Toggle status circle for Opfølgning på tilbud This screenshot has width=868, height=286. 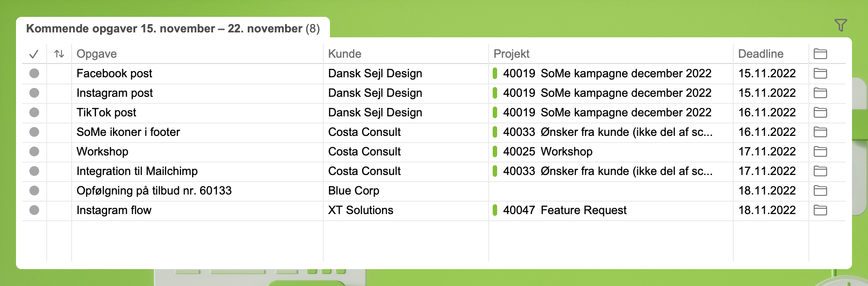click(34, 191)
